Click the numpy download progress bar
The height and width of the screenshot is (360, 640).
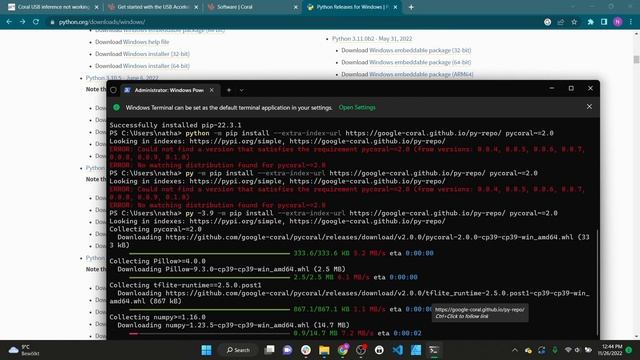coord(209,333)
